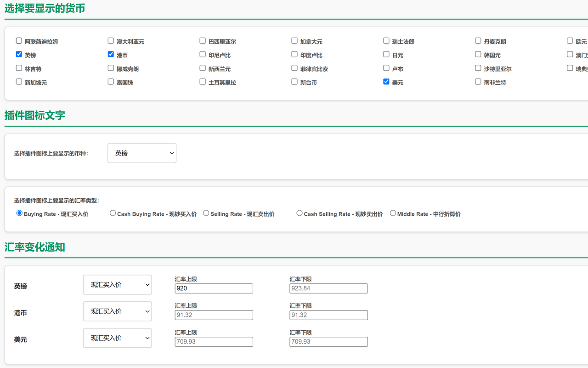This screenshot has height=368, width=588.
Task: Open the plugin icon currency dropdown
Action: [141, 153]
